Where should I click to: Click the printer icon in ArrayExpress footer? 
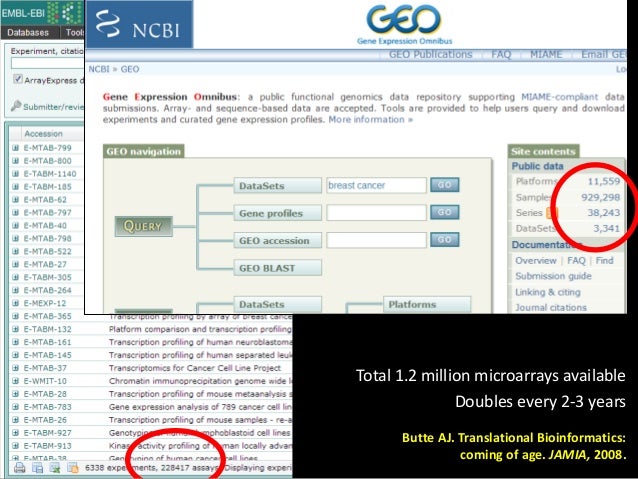(x=20, y=468)
